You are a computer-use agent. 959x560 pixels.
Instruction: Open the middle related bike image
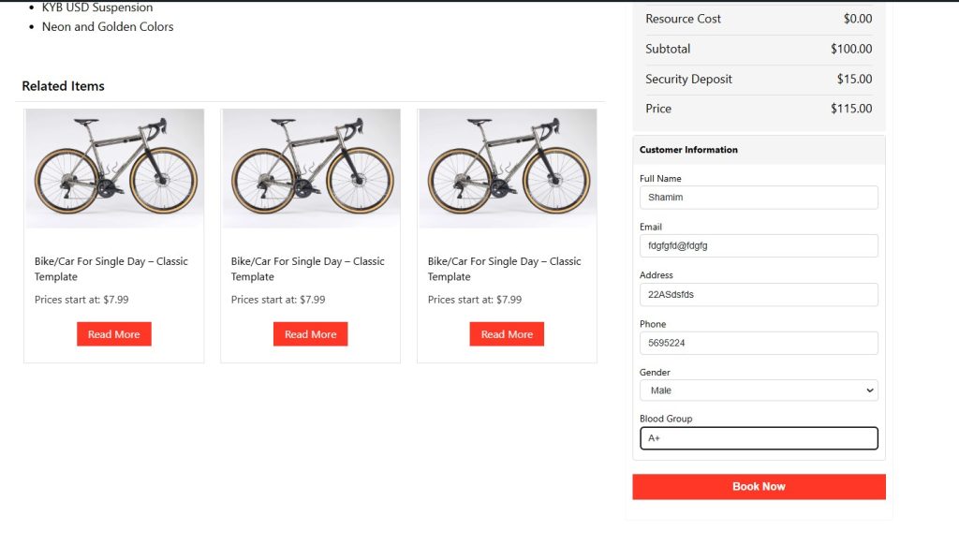(311, 169)
